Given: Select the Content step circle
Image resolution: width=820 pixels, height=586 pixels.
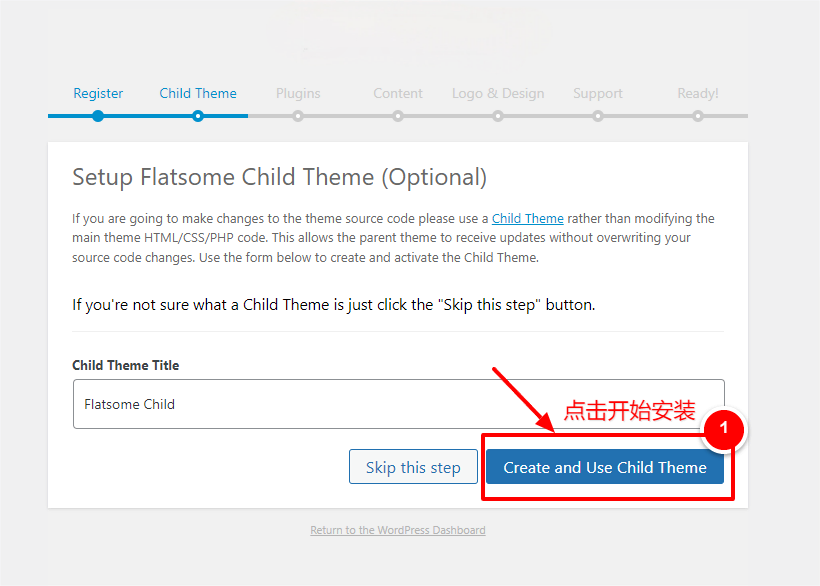Looking at the screenshot, I should click(x=397, y=115).
